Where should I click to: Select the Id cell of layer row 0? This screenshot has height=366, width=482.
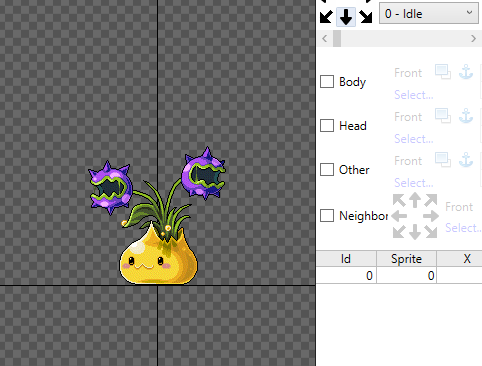click(346, 276)
